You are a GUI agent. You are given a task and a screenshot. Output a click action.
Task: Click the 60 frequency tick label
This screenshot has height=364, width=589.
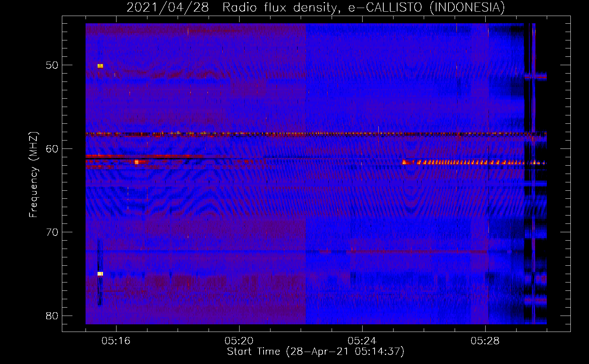coord(52,149)
